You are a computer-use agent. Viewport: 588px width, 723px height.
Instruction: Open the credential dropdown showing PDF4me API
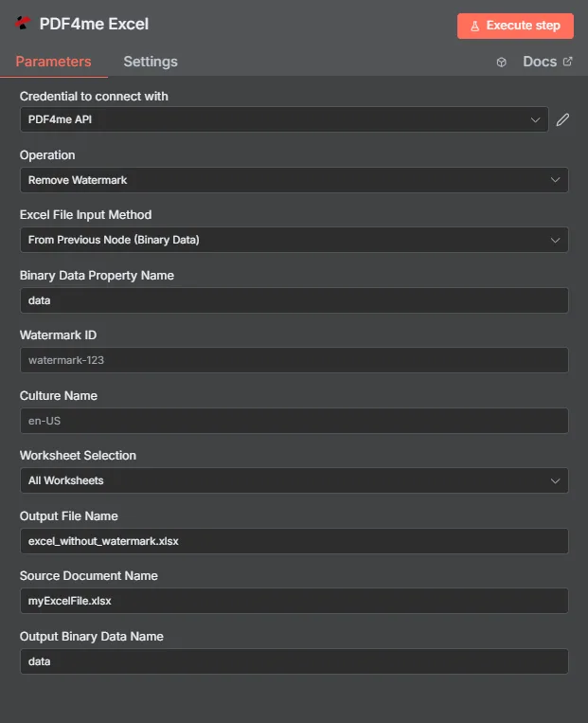(284, 119)
